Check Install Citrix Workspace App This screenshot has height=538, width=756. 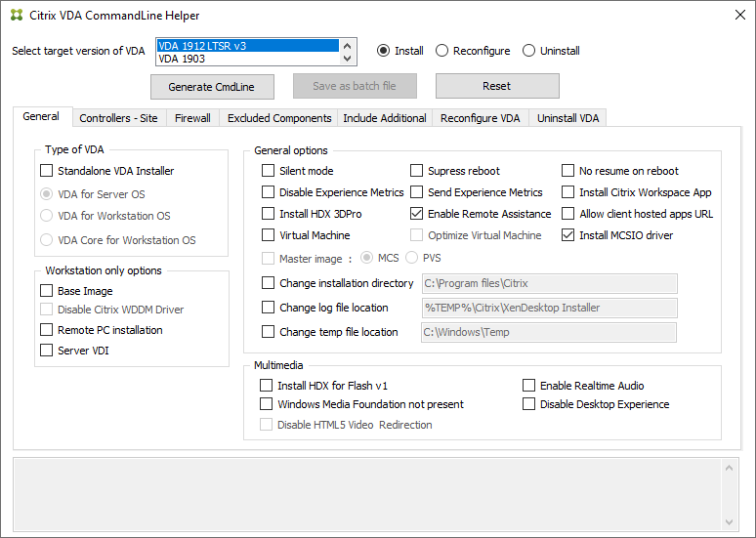point(567,192)
